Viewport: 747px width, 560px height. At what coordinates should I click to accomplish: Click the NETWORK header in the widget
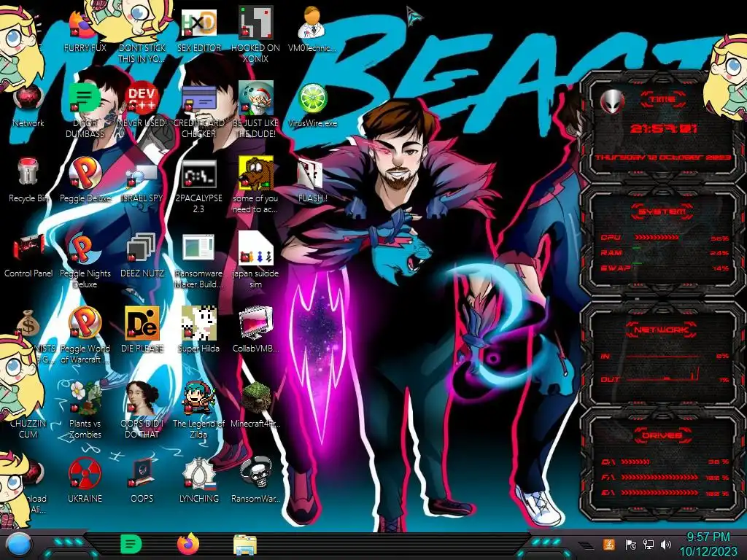[661, 329]
